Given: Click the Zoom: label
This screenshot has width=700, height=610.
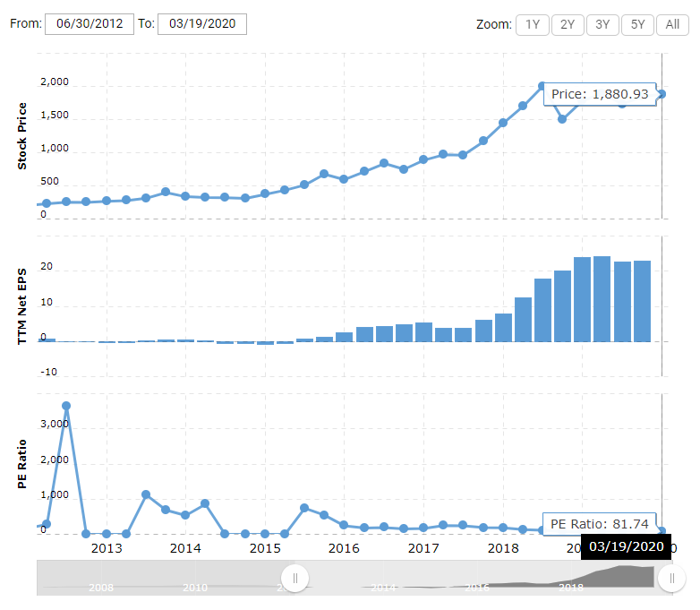Looking at the screenshot, I should pyautogui.click(x=494, y=24).
